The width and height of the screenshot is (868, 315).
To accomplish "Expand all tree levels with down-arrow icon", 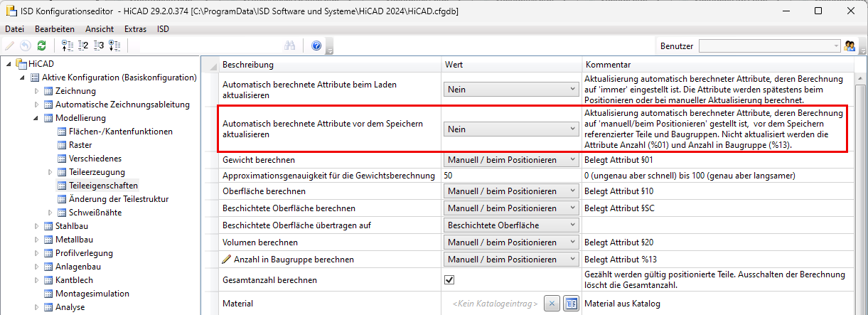I will point(114,46).
